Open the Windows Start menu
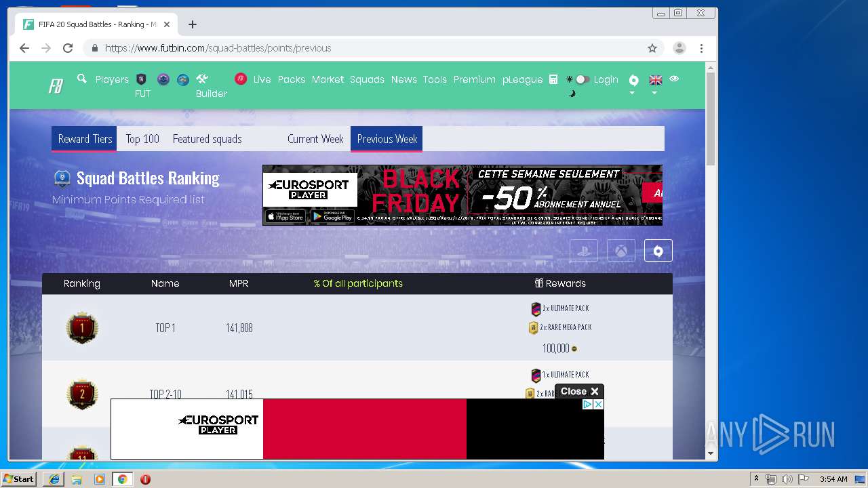 18,479
